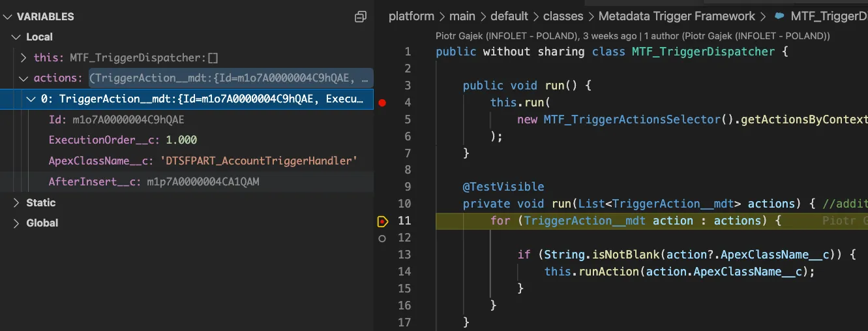Click the Local scope label
868x331 pixels.
[40, 37]
